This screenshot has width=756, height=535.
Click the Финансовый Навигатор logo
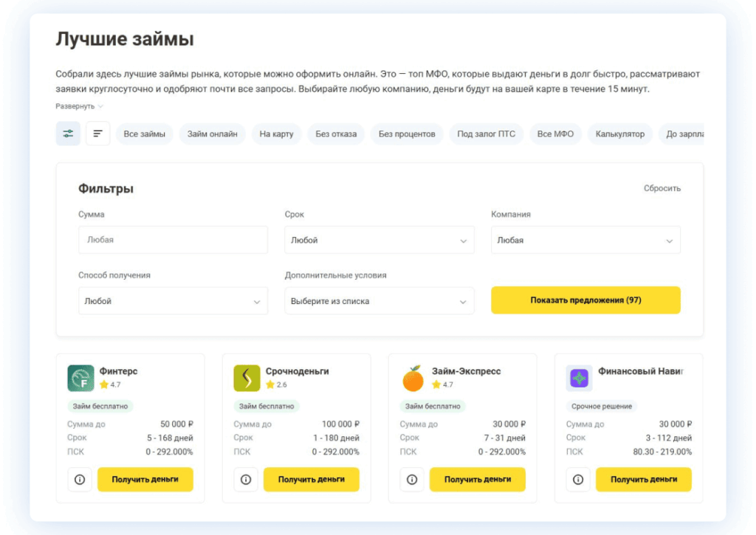pos(579,378)
